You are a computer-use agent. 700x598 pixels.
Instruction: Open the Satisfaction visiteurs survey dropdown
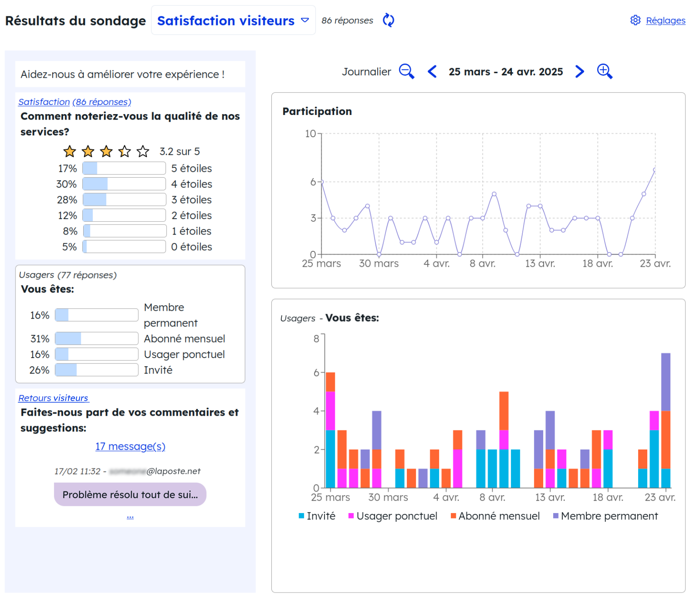[x=233, y=20]
